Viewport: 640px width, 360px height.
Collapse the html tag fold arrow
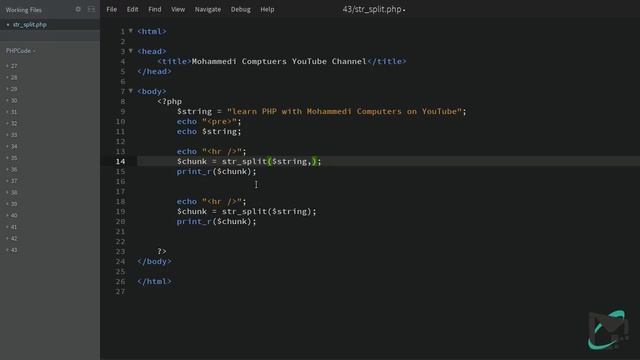(131, 31)
